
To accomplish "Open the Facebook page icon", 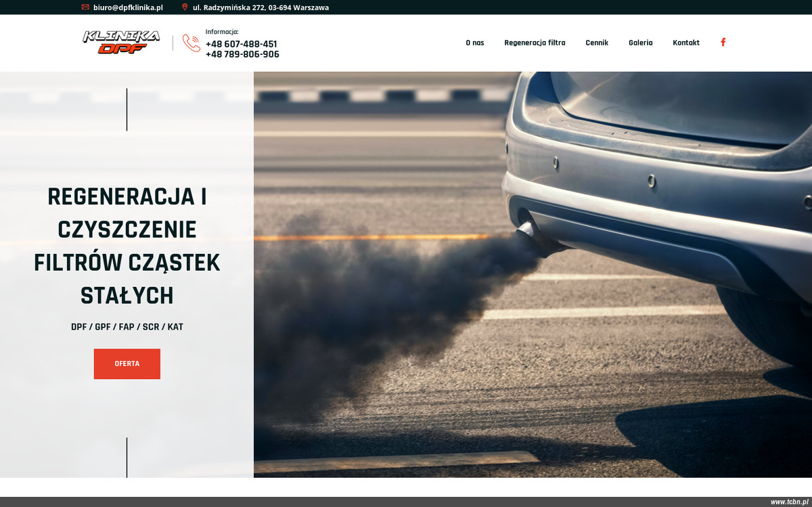I will [723, 43].
